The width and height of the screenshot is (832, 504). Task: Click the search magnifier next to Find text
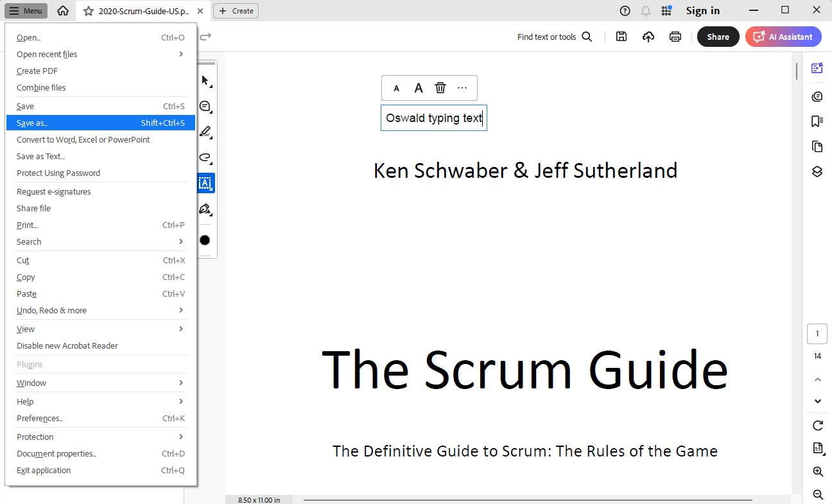[x=587, y=37]
